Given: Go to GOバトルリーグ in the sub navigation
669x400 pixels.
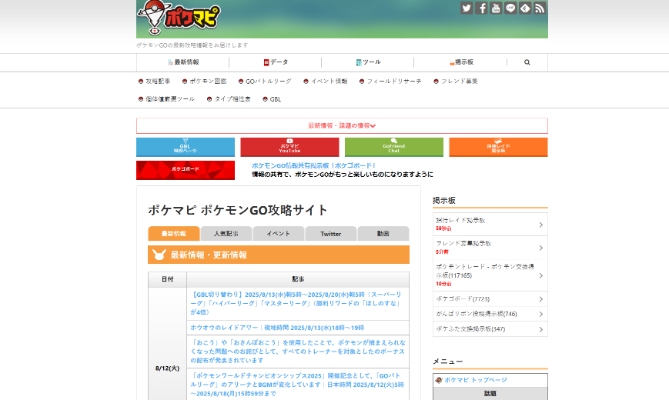Looking at the screenshot, I should coord(265,81).
